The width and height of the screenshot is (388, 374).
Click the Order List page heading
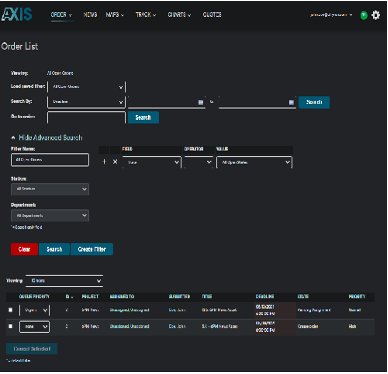tap(20, 47)
